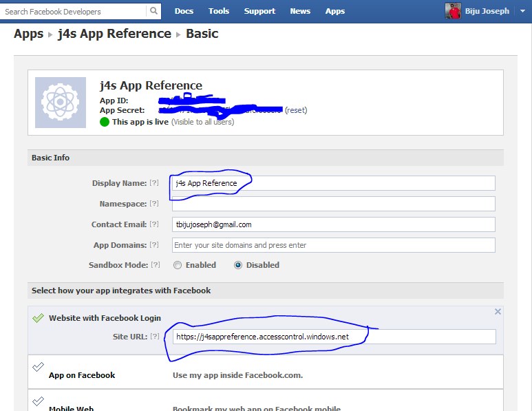The image size is (532, 411).
Task: Click the green checkmark beside Website with Facebook Login
Action: pos(38,317)
